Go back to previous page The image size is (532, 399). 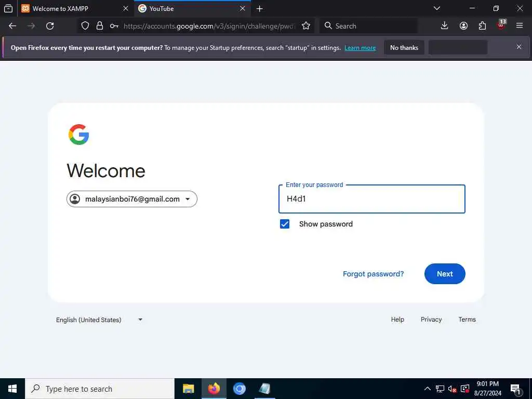[x=12, y=26]
